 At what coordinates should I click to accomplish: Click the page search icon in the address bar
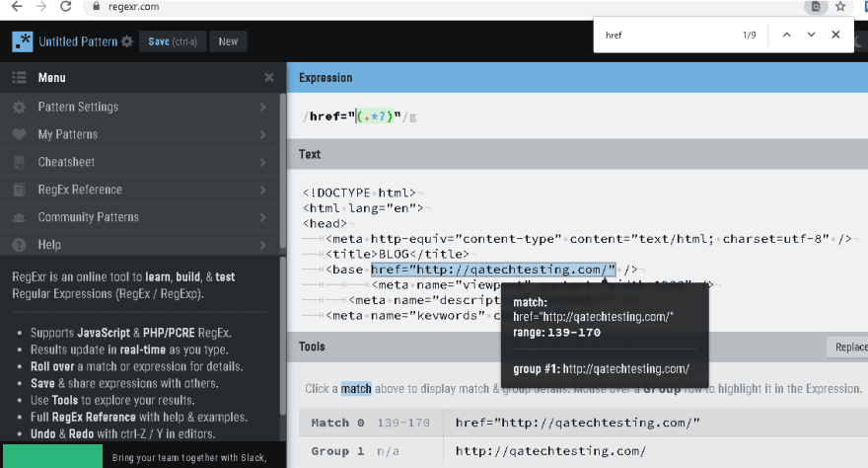[816, 7]
